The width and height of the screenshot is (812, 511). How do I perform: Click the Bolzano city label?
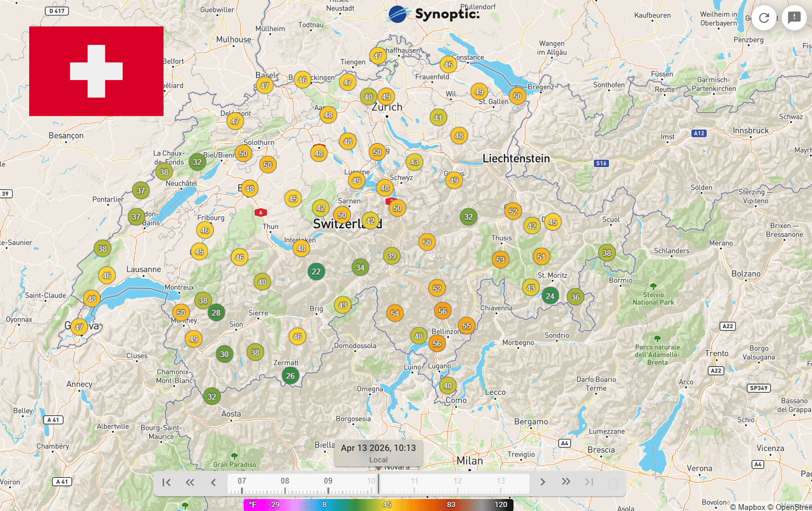pyautogui.click(x=746, y=274)
